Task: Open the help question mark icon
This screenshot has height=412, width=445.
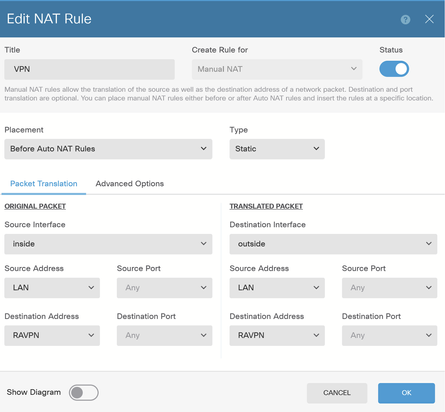Action: tap(405, 19)
